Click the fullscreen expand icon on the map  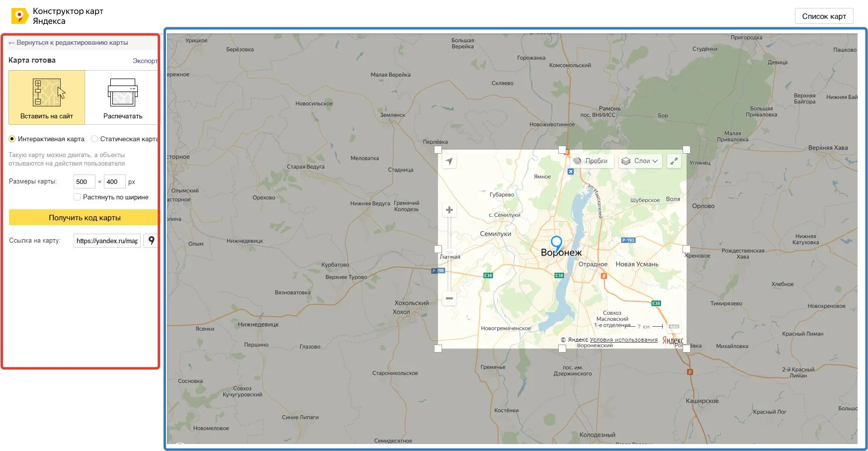pyautogui.click(x=674, y=161)
